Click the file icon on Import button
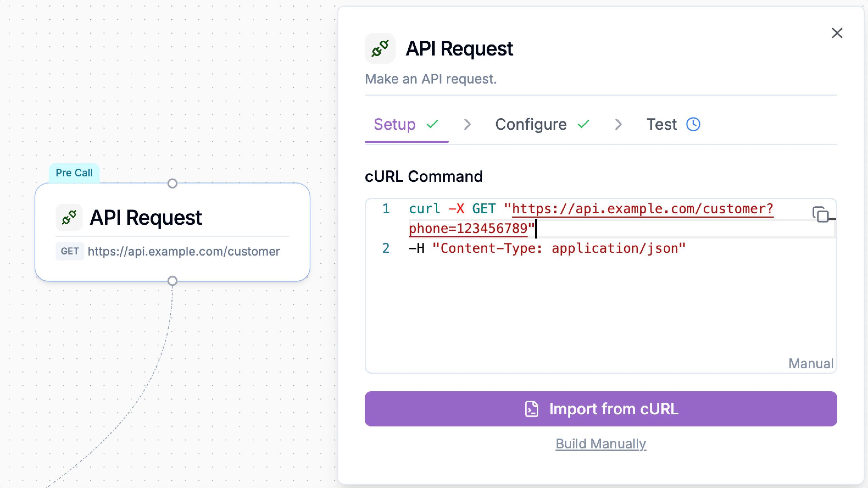This screenshot has width=868, height=488. click(532, 409)
